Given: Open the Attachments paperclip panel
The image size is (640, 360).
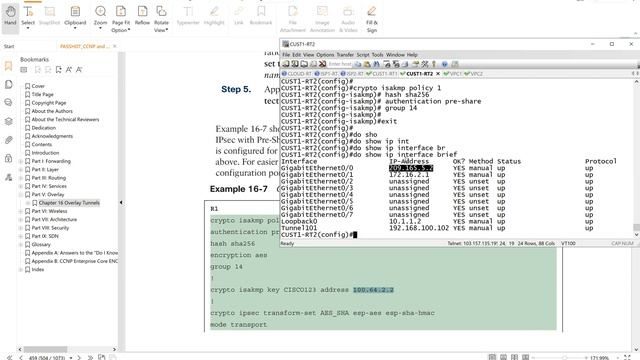Looking at the screenshot, I should tap(8, 140).
